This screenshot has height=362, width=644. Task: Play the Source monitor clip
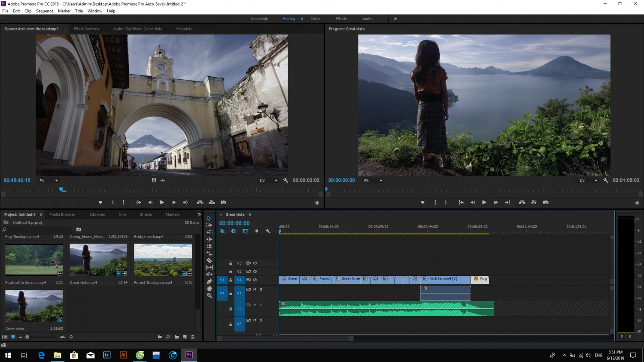(x=162, y=202)
